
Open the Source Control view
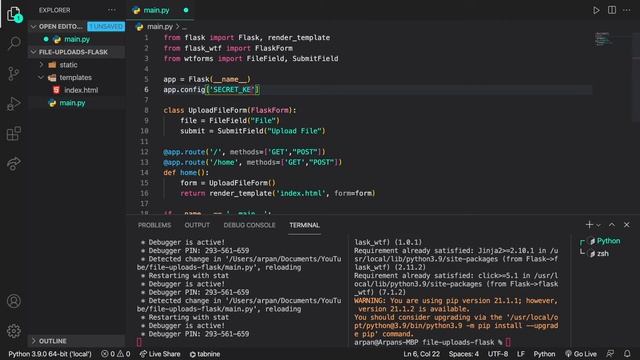pyautogui.click(x=14, y=73)
